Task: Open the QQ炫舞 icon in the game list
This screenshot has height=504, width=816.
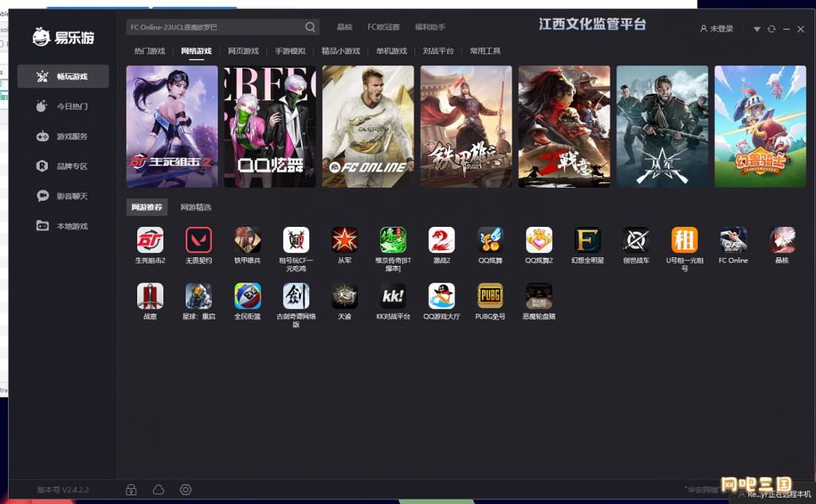Action: coord(490,240)
